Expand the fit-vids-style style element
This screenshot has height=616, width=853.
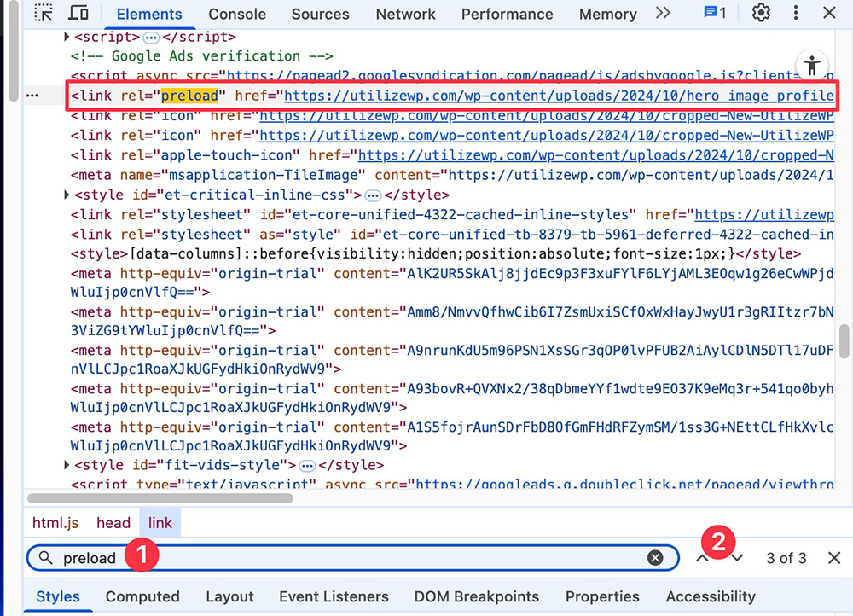click(67, 465)
